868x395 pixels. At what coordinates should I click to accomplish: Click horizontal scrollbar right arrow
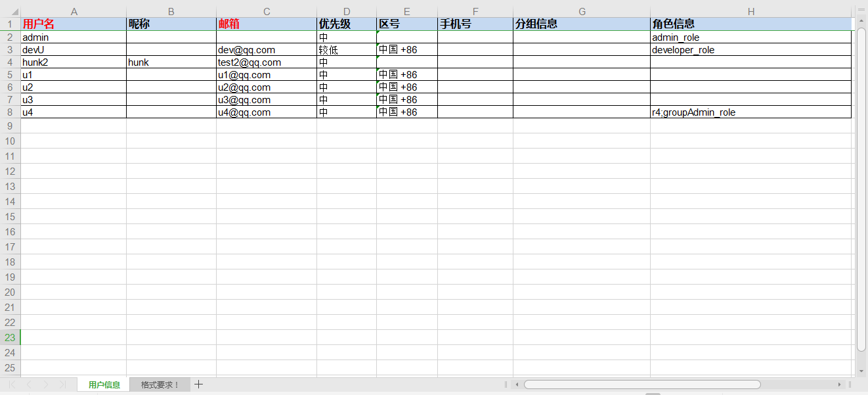(x=839, y=384)
